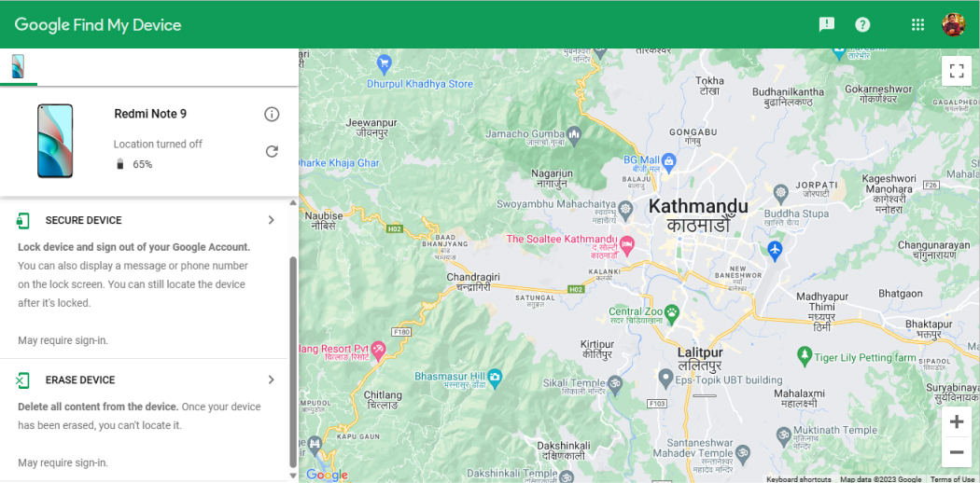
Task: Open Terms of Use link
Action: click(954, 479)
